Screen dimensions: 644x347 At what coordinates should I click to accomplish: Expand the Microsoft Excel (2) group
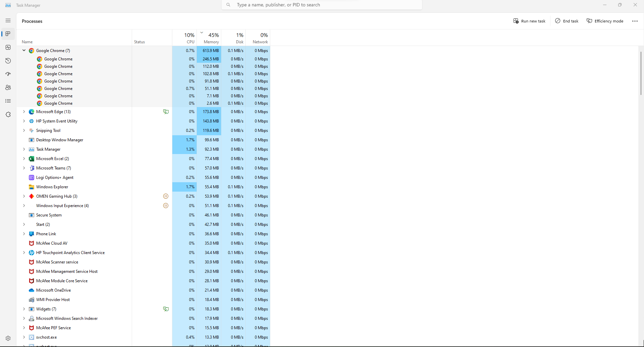pos(24,159)
